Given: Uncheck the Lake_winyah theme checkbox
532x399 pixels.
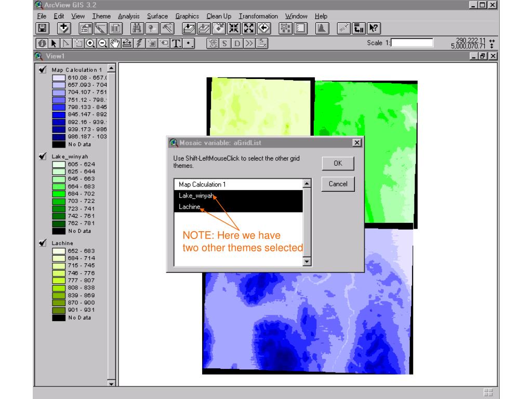Looking at the screenshot, I should 43,156.
